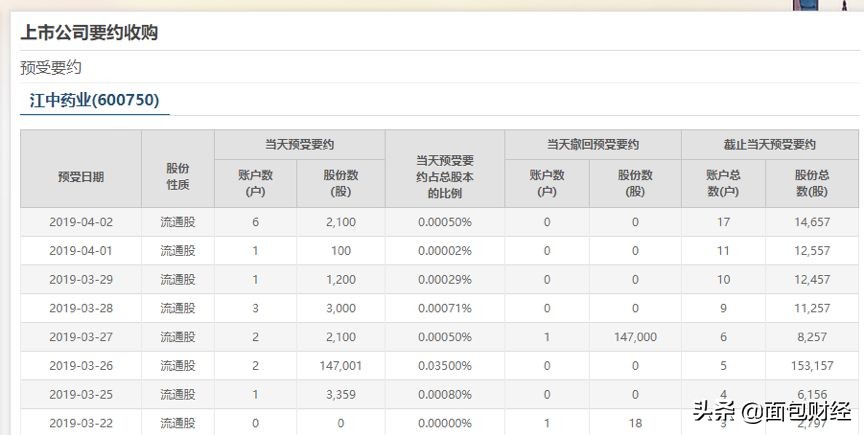Click the withdrawn shares value 147,000
Viewport: 864px width, 435px height.
click(x=635, y=337)
